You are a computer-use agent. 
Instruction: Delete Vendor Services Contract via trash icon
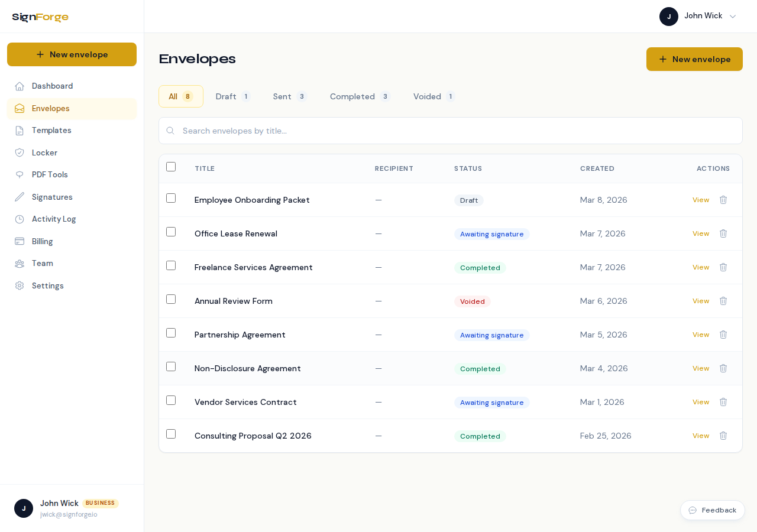[x=723, y=402]
